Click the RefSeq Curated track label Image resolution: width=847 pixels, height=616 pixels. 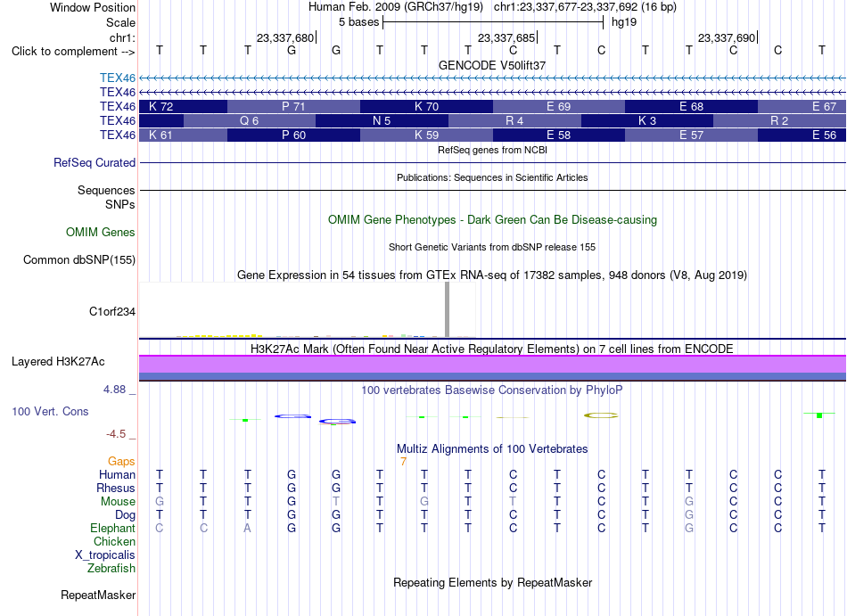pyautogui.click(x=95, y=162)
